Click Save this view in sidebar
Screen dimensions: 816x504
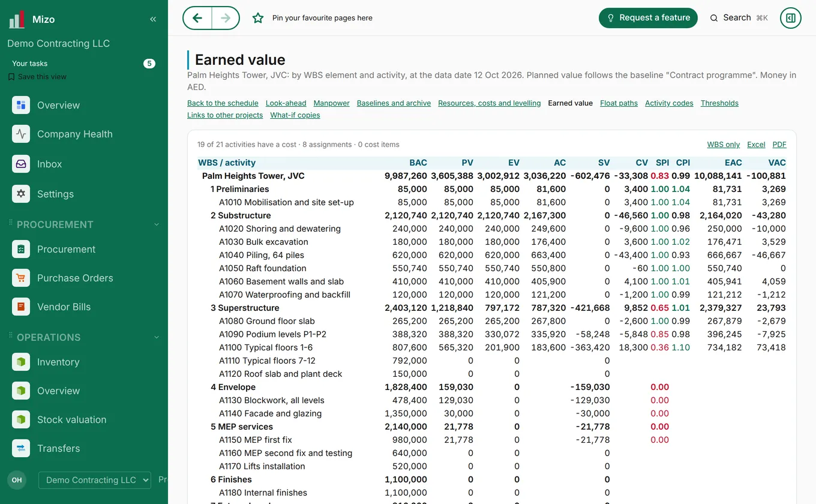[37, 77]
